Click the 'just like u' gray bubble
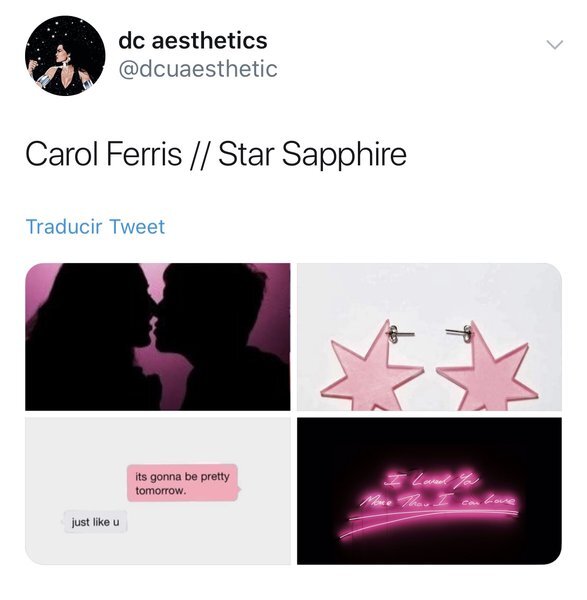The image size is (587, 600). pos(95,522)
